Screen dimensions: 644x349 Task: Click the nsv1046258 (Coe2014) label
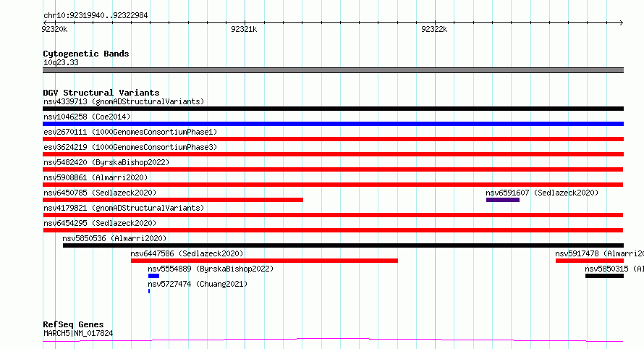pyautogui.click(x=87, y=117)
